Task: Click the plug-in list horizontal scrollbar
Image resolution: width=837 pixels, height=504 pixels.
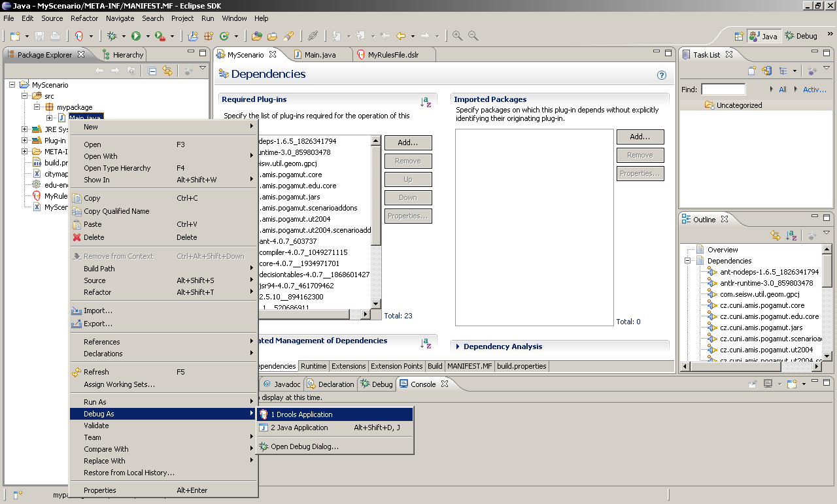Action: (x=314, y=314)
